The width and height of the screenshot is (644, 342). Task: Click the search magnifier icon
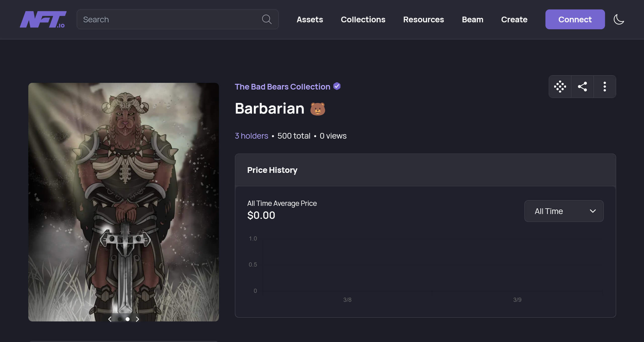pyautogui.click(x=267, y=19)
